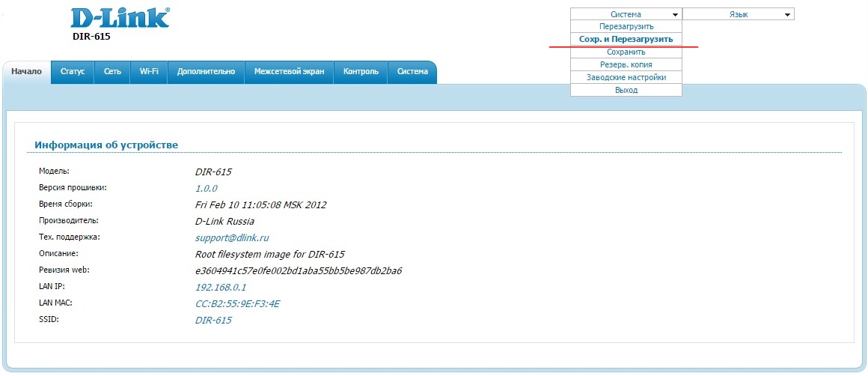
Task: Open the Язык language dropdown
Action: click(x=739, y=14)
